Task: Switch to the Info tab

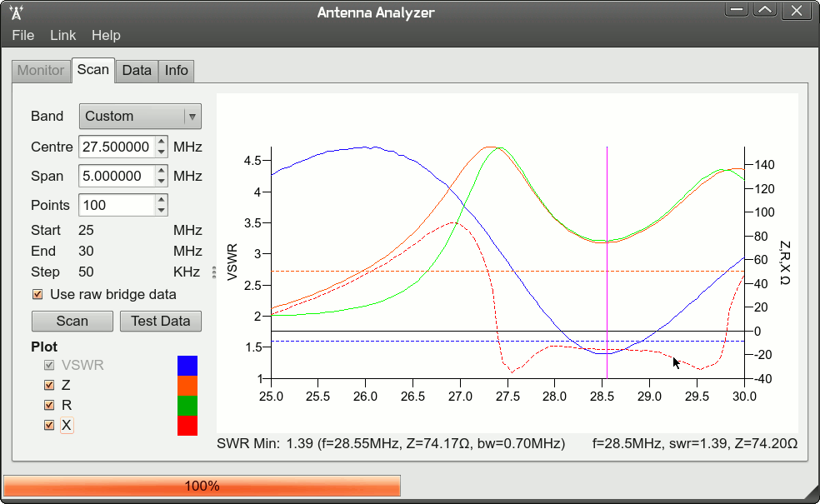Action: [176, 71]
